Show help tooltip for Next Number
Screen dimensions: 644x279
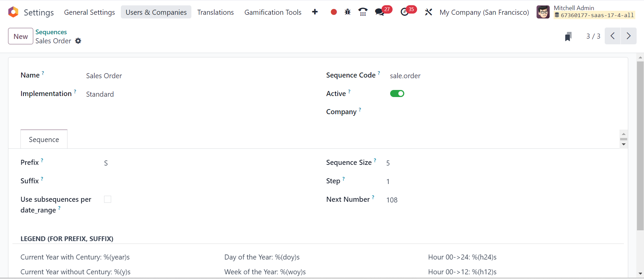pyautogui.click(x=373, y=197)
